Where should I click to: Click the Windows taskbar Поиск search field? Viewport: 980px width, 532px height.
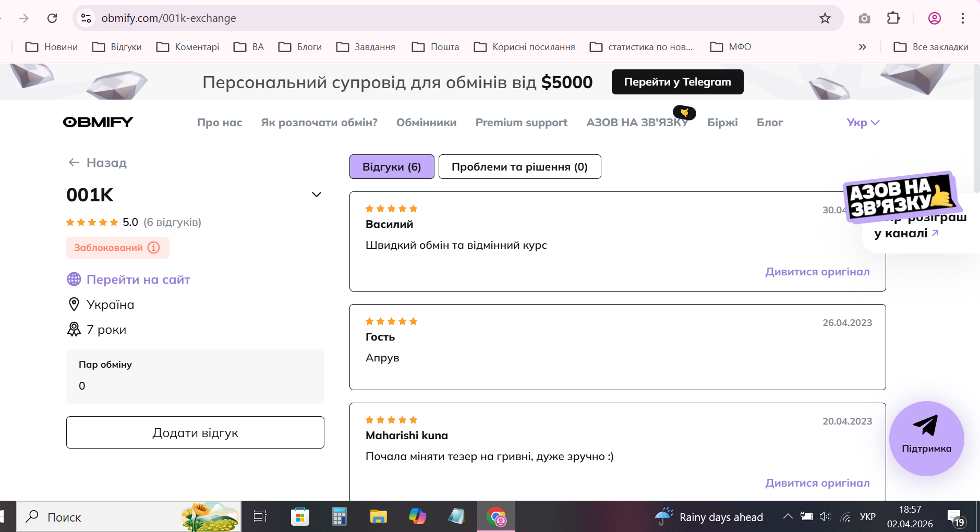(129, 517)
